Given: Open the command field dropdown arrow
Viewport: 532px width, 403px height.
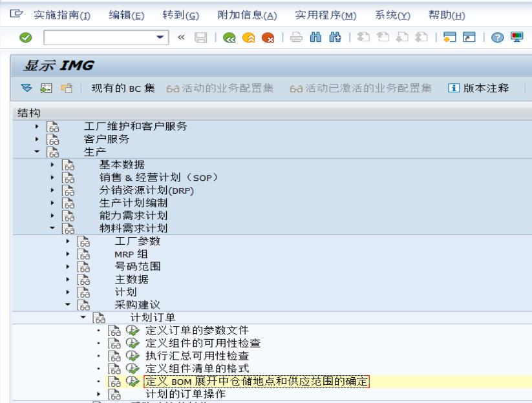Looking at the screenshot, I should (x=160, y=37).
